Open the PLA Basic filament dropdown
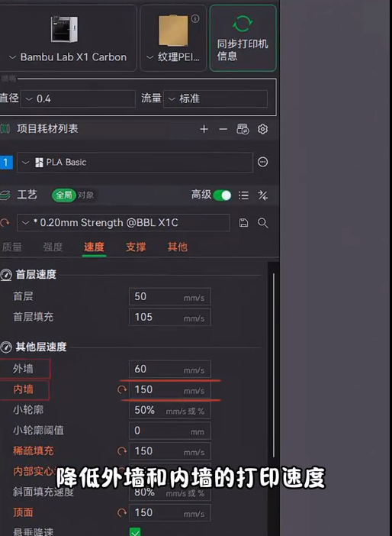Screen dimensions: 392x536 pyautogui.click(x=135, y=162)
